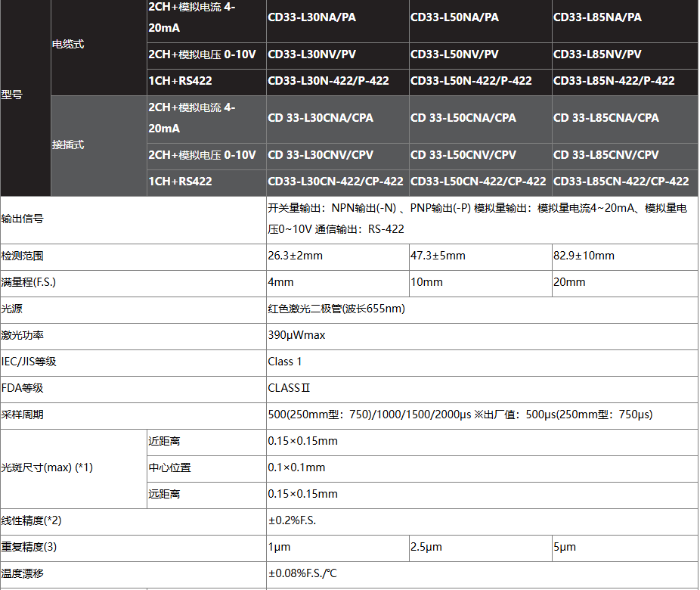This screenshot has width=700, height=590.
Task: Click the CD 33-L30CNV/CPV model cell
Action: point(321,155)
